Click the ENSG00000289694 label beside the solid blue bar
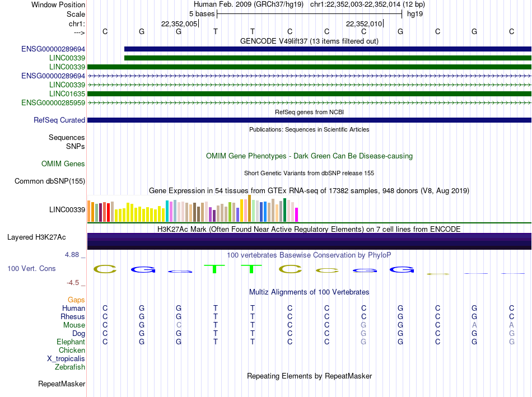 pos(53,49)
